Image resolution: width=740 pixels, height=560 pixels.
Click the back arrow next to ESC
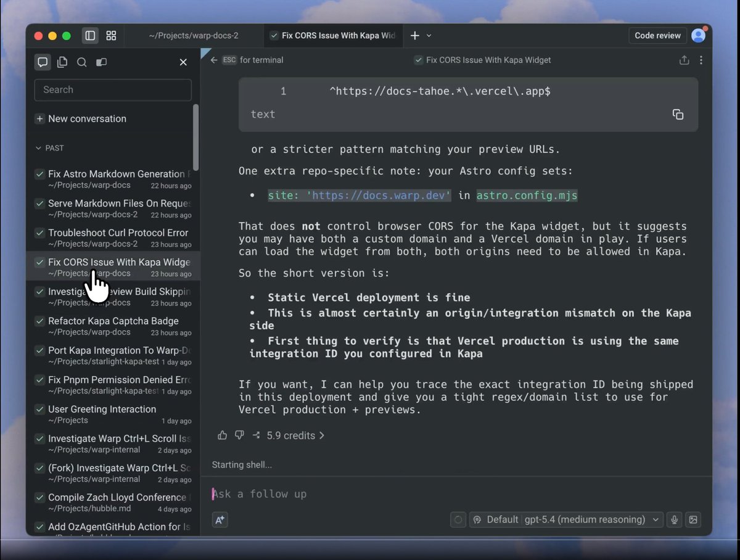(x=214, y=60)
